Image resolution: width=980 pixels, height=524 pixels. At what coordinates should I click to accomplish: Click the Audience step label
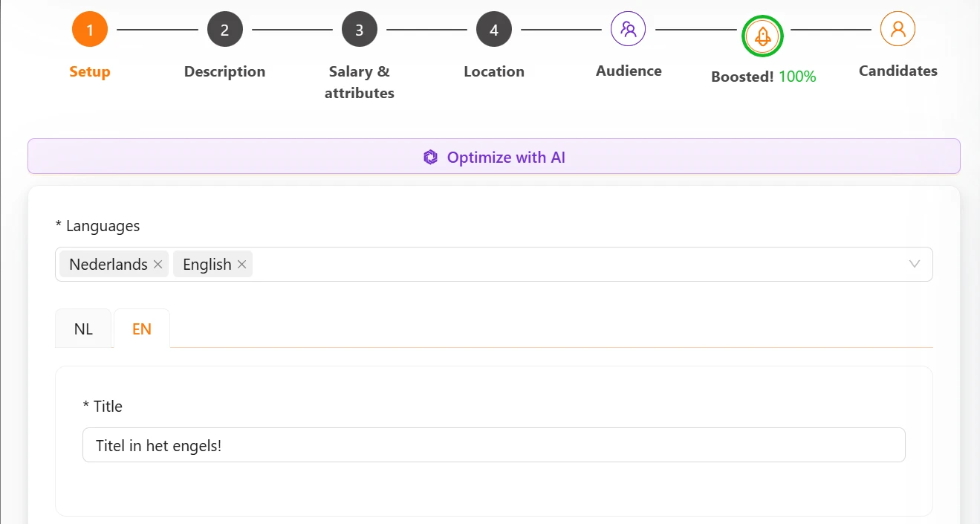629,71
